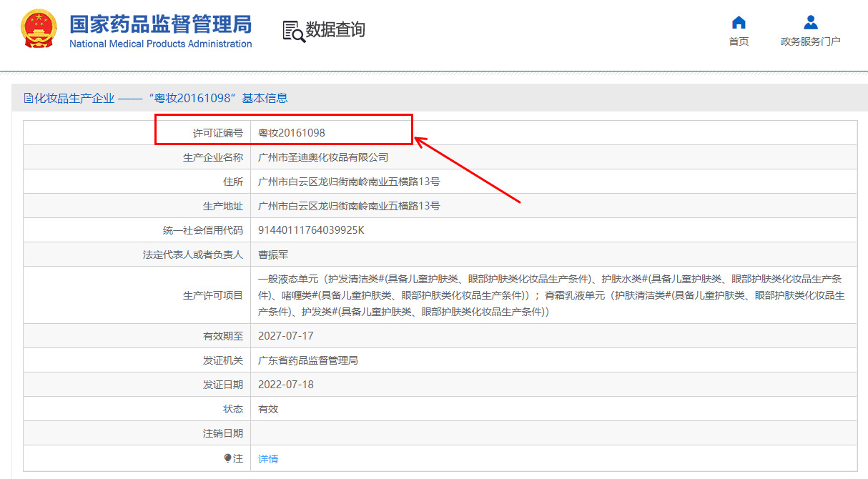Open the 首页 home icon
The height and width of the screenshot is (479, 868).
click(x=739, y=22)
